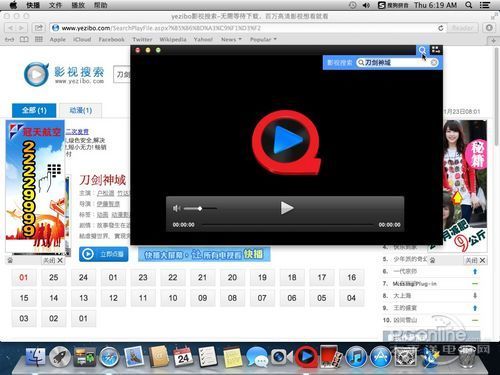The height and width of the screenshot is (375, 500).
Task: Click the yezibo 影视搜索 site logo
Action: (x=64, y=74)
